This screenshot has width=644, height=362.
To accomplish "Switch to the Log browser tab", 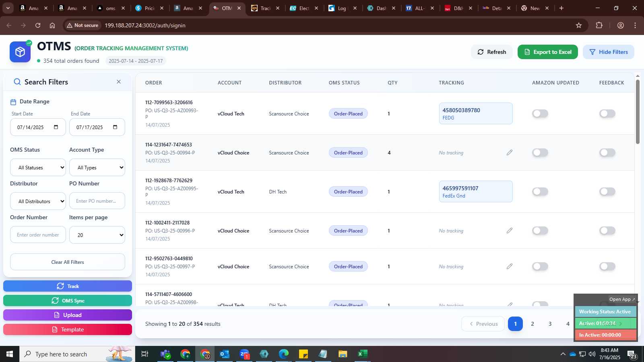I will pyautogui.click(x=343, y=8).
